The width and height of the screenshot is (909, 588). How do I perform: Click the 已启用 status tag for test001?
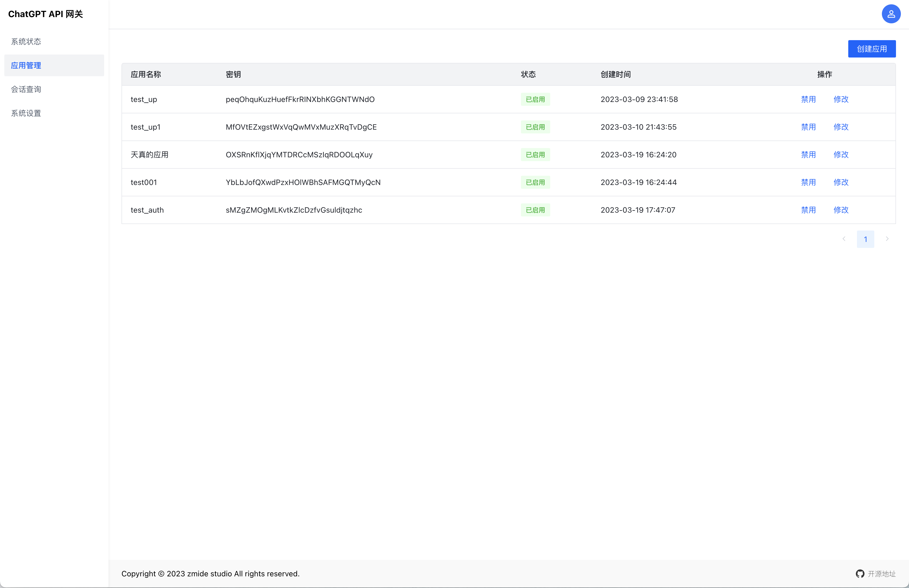tap(535, 183)
